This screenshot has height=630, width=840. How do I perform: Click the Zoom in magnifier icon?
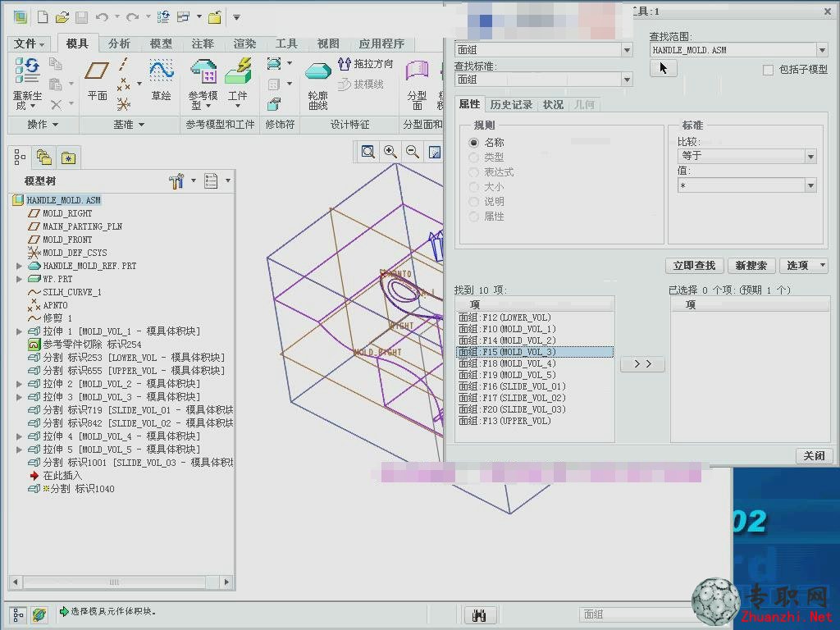390,152
